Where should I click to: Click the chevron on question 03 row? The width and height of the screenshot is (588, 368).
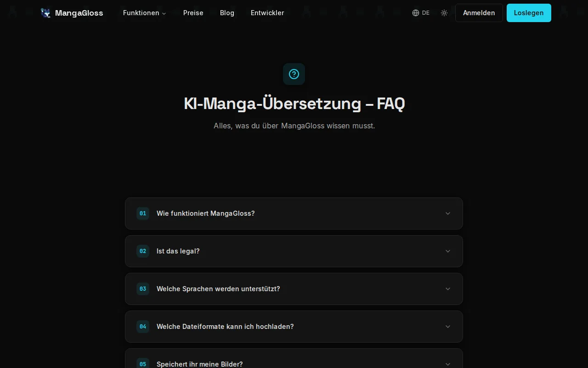(448, 289)
